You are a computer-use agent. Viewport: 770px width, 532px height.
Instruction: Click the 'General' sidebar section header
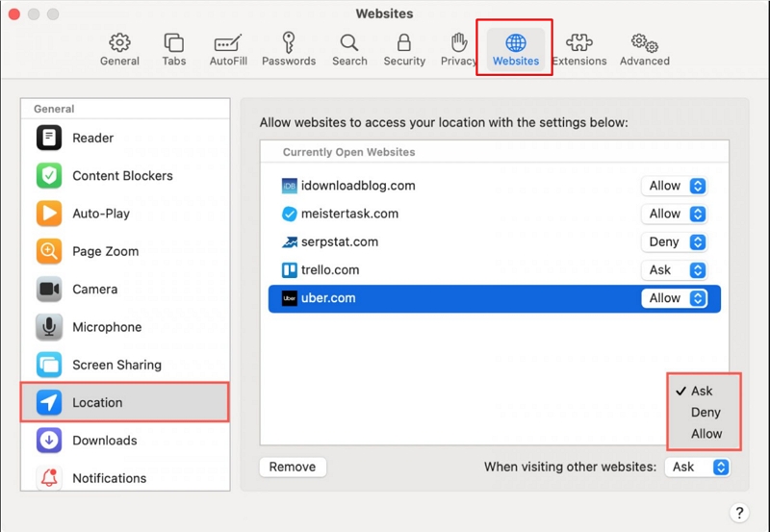coord(54,109)
